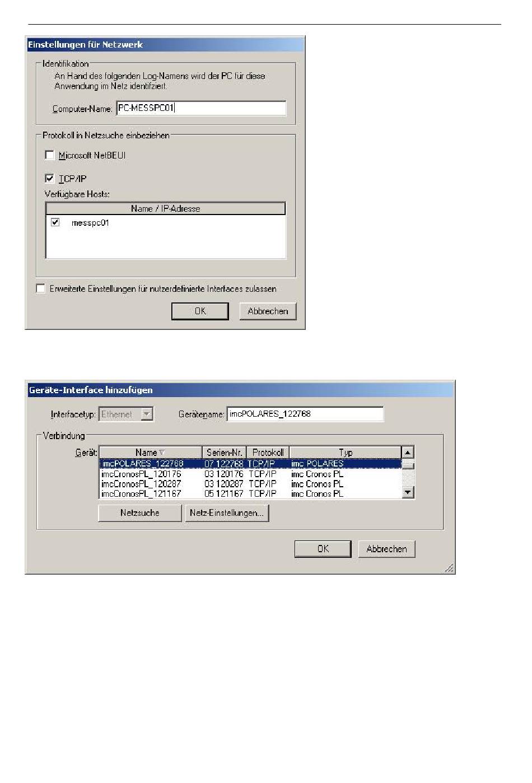Select device imcCronosPL_120176 in the list
Viewport: 532px width, 783px height.
click(141, 474)
